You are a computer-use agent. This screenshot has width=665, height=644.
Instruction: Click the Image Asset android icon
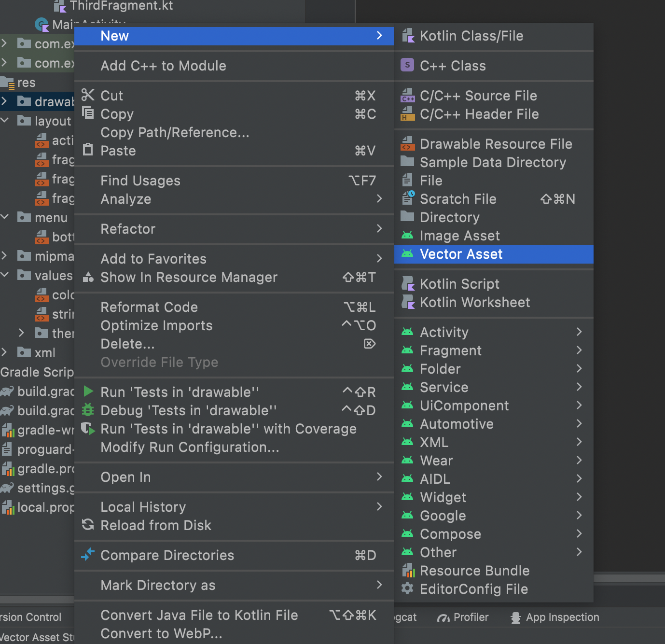(x=408, y=236)
